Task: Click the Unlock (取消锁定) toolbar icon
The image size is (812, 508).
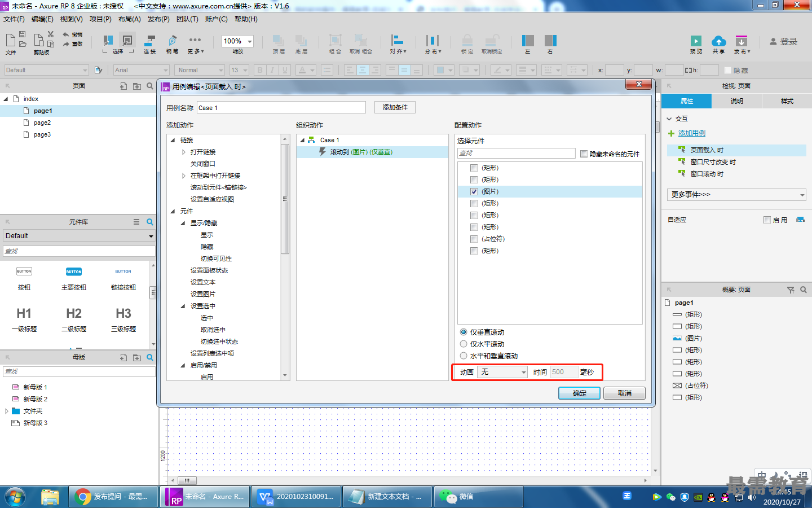Action: pyautogui.click(x=492, y=41)
